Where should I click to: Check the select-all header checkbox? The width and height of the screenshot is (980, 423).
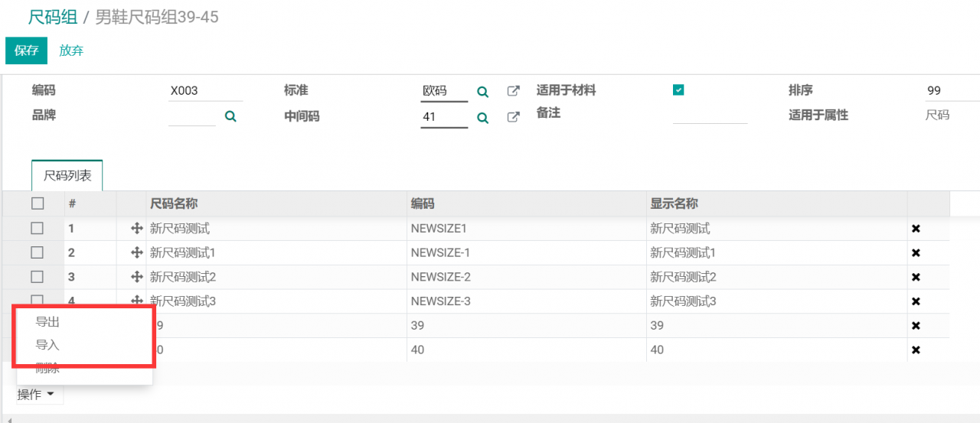(x=38, y=203)
